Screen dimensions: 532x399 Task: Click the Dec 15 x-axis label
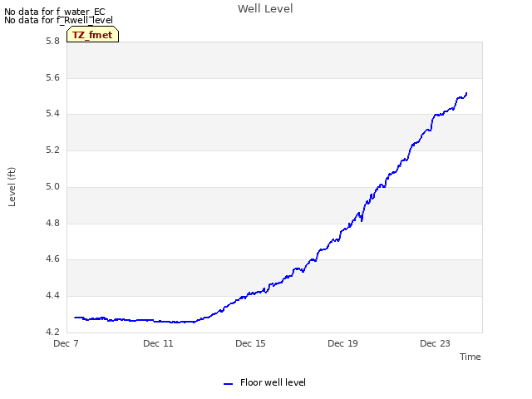tap(250, 343)
